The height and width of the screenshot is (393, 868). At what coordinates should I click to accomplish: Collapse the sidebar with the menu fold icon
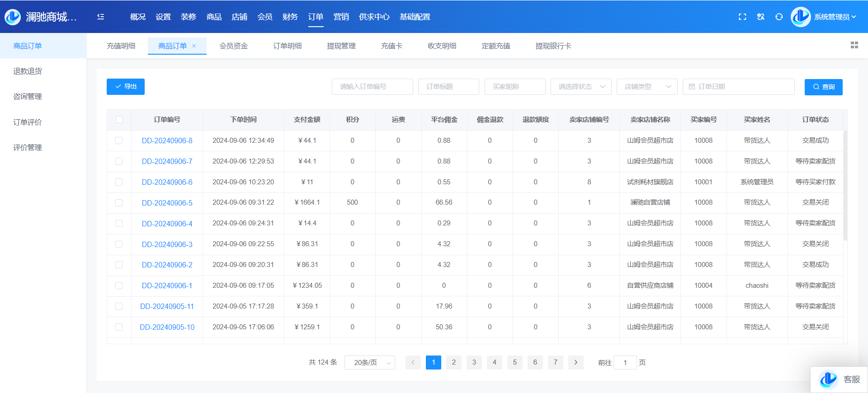pos(101,17)
